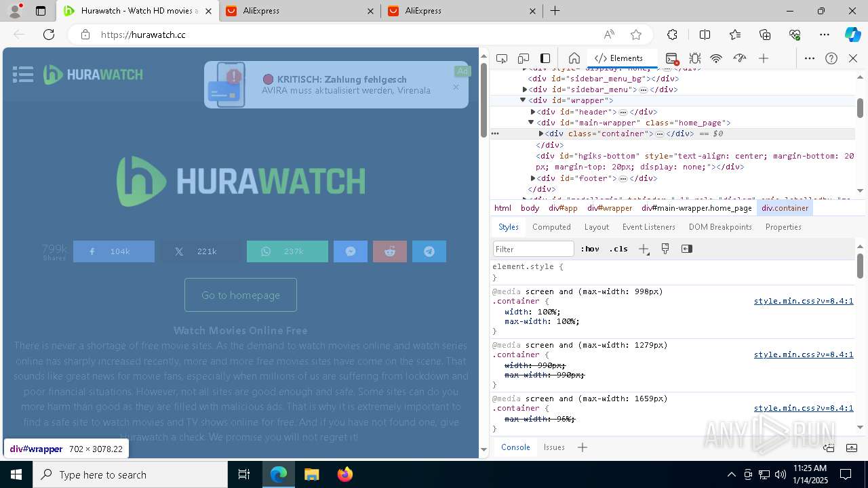
Task: Expand the container div node
Action: [x=541, y=134]
